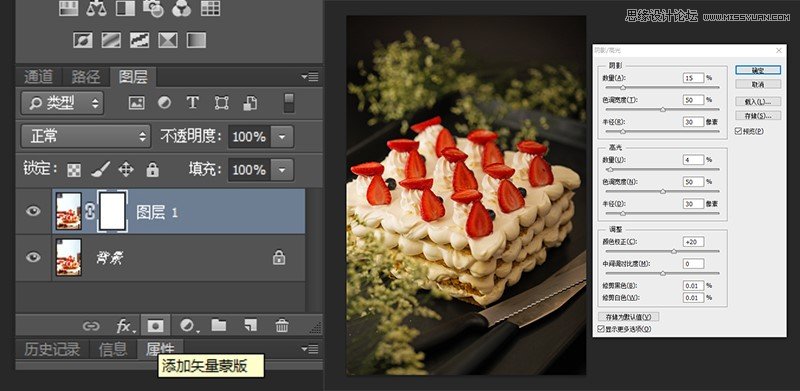
Task: Click 确定 in Shadows/Highlights dialog
Action: tap(758, 70)
